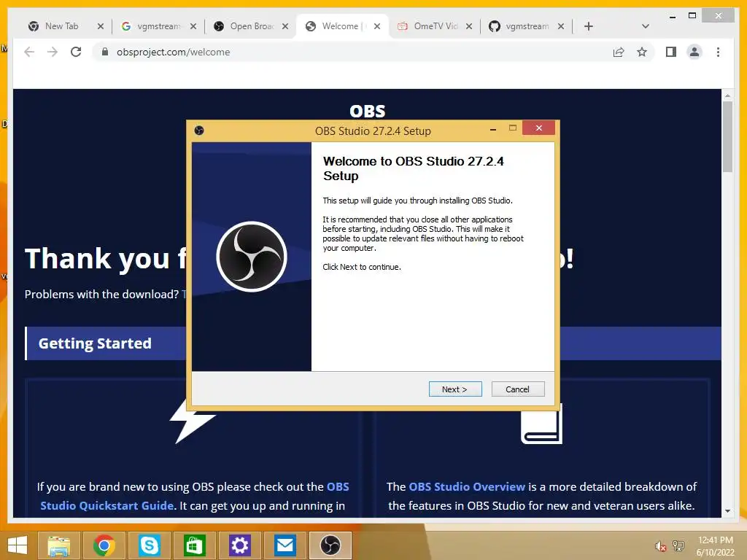
Task: Open the Windows Store taskbar icon
Action: [194, 545]
